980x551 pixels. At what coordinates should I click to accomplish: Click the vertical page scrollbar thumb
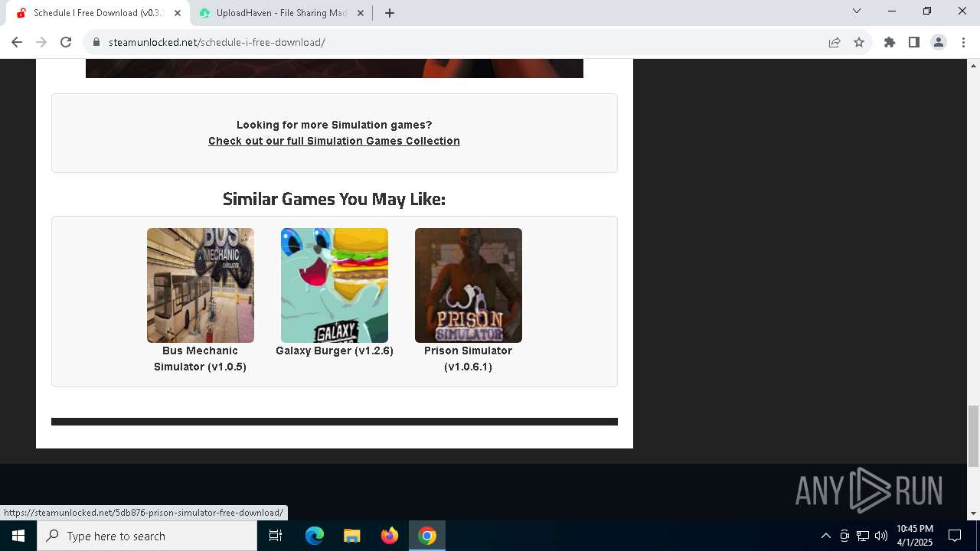(x=973, y=436)
